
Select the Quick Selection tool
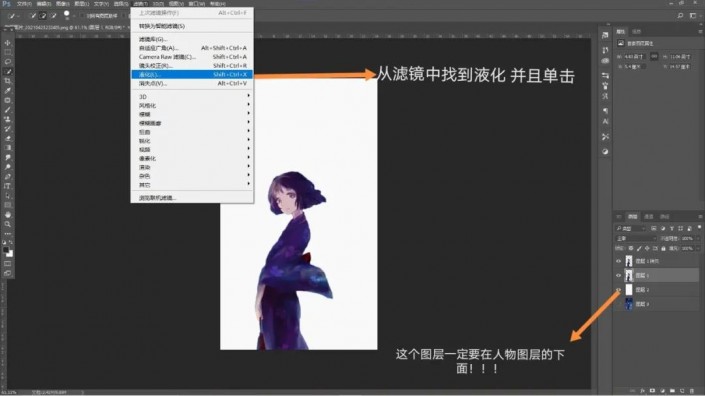click(8, 71)
